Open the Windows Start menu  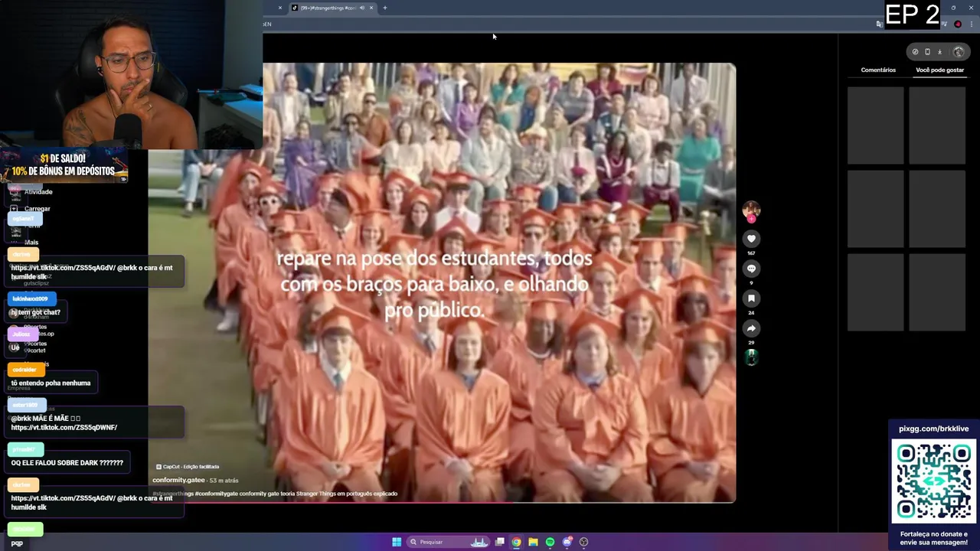(397, 542)
